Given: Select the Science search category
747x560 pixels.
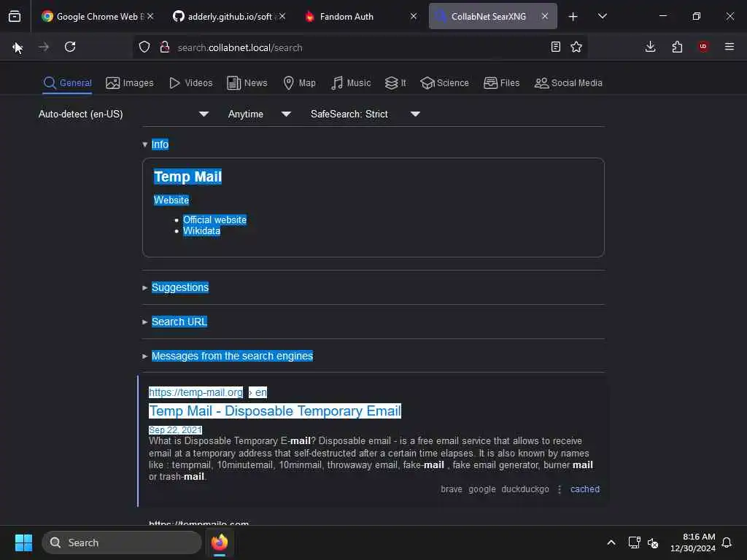Looking at the screenshot, I should [444, 83].
